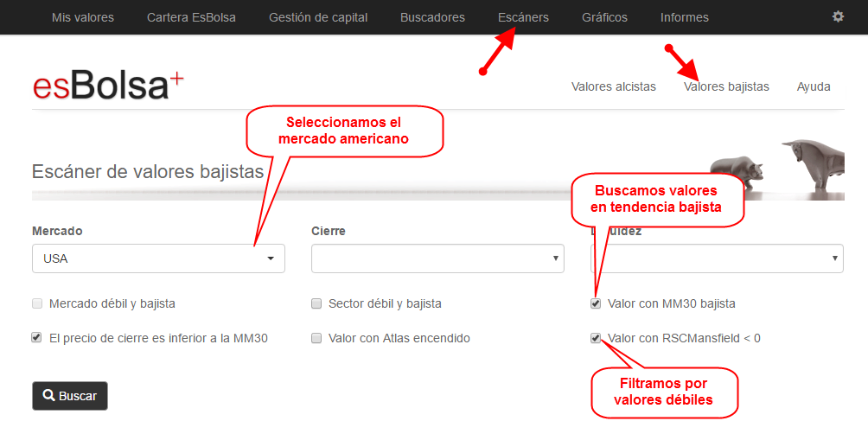Open Informes menu
The image size is (868, 421).
[684, 17]
